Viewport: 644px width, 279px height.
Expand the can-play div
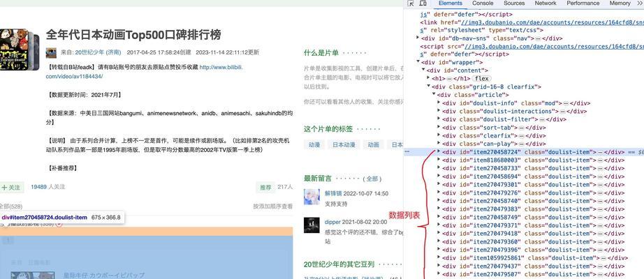click(439, 144)
